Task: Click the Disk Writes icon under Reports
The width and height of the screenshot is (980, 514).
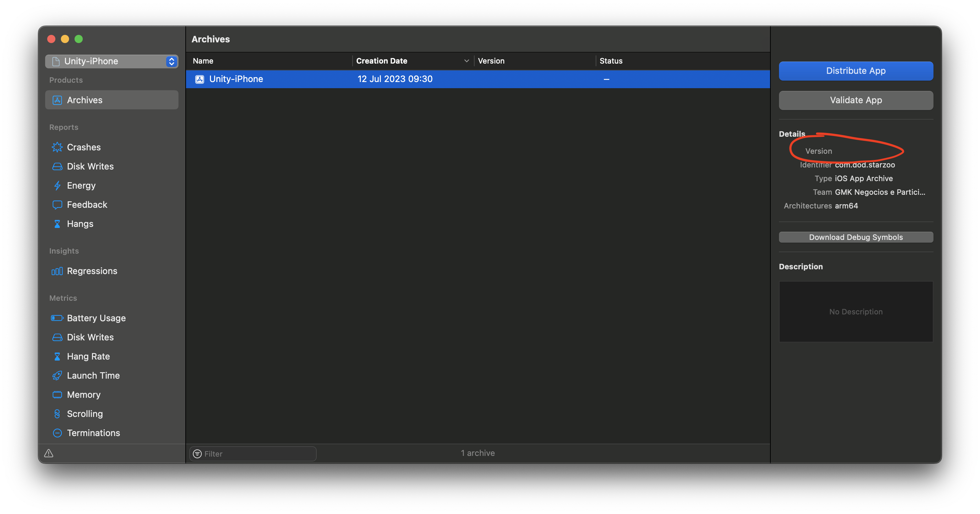Action: 57,166
